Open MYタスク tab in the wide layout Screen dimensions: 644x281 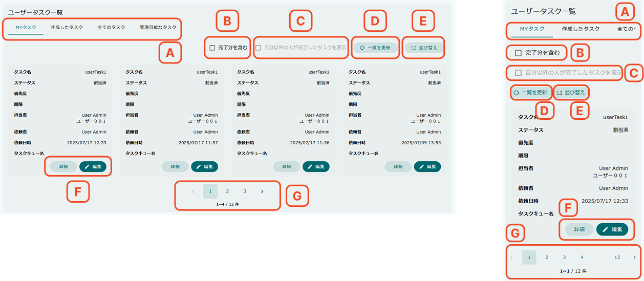[26, 27]
